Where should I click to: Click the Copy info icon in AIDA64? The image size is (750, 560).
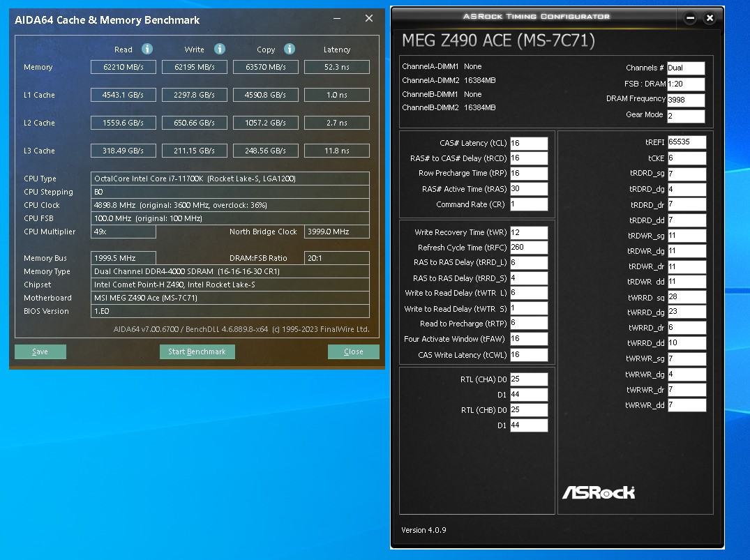[x=290, y=49]
